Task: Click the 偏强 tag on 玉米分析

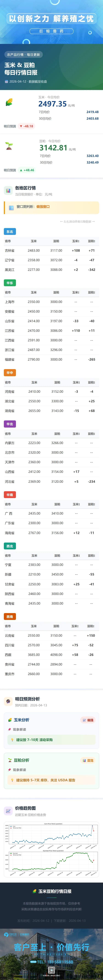Action: (88, 720)
